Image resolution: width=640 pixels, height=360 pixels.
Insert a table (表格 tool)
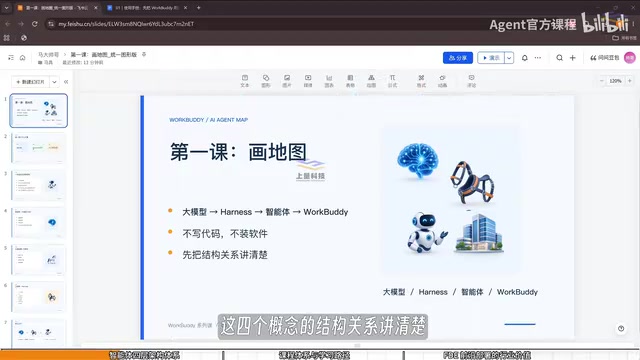click(350, 81)
